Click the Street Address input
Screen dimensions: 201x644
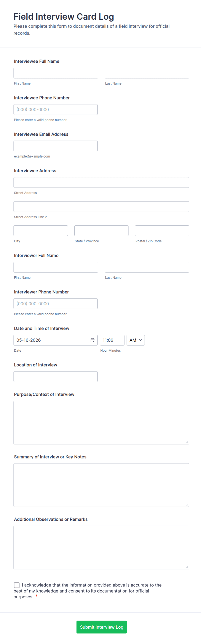point(101,183)
